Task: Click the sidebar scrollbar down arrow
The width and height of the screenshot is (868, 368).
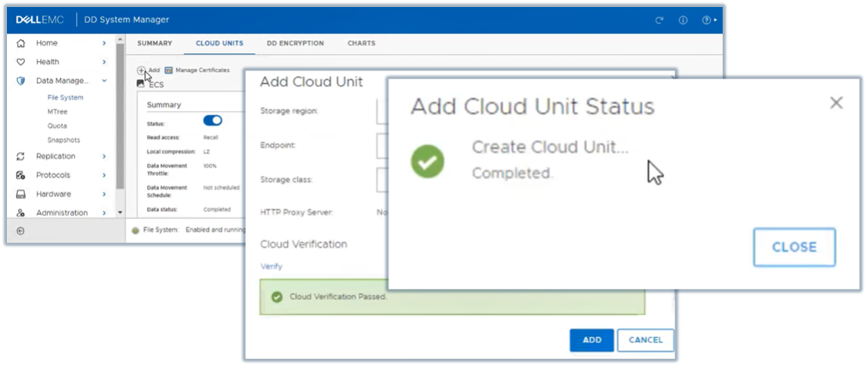Action: pos(120,212)
